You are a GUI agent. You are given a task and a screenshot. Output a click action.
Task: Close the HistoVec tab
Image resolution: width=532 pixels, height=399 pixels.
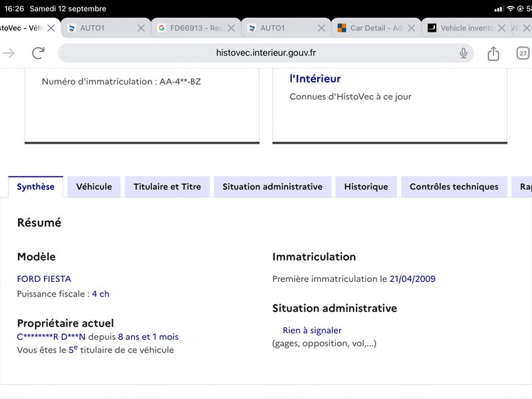click(51, 28)
